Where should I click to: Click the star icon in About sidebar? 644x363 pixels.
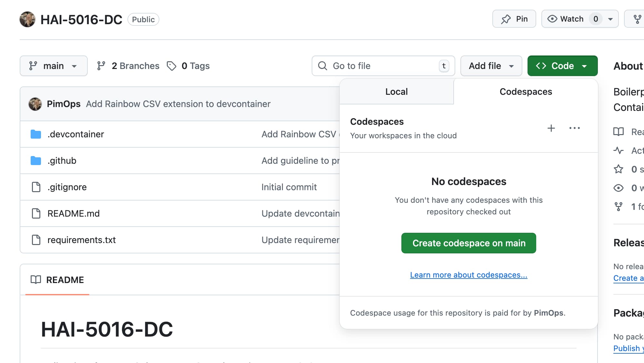pyautogui.click(x=619, y=169)
